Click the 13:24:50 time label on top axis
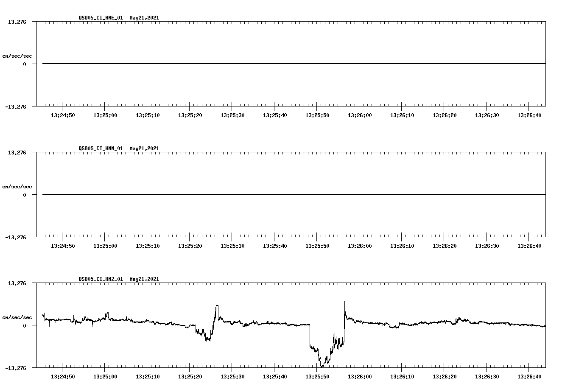The height and width of the screenshot is (392, 576). [62, 115]
